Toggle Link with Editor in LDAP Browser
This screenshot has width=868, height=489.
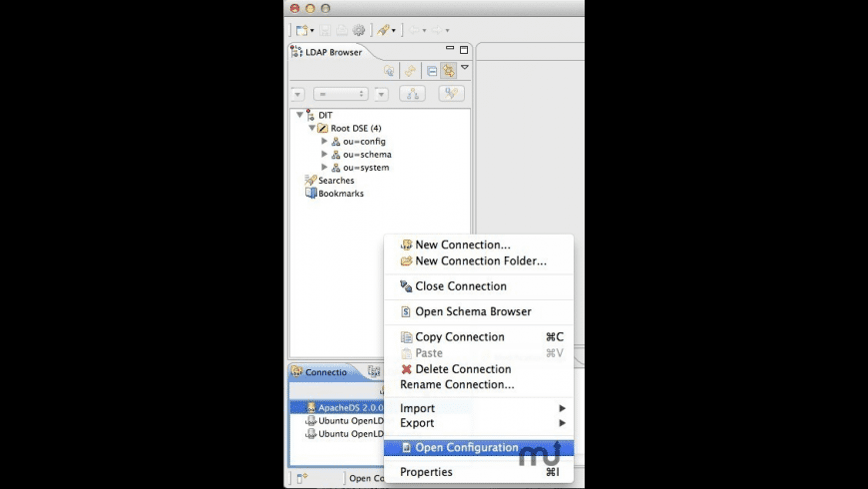tap(448, 71)
